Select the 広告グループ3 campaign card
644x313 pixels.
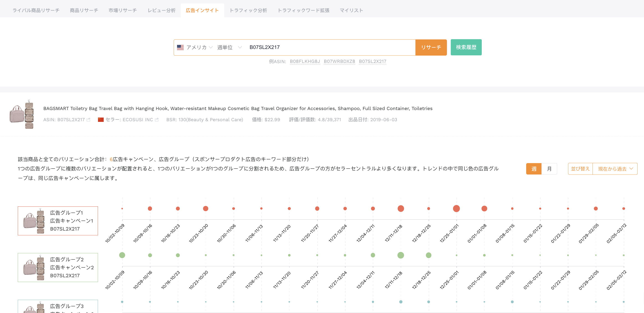click(x=58, y=306)
